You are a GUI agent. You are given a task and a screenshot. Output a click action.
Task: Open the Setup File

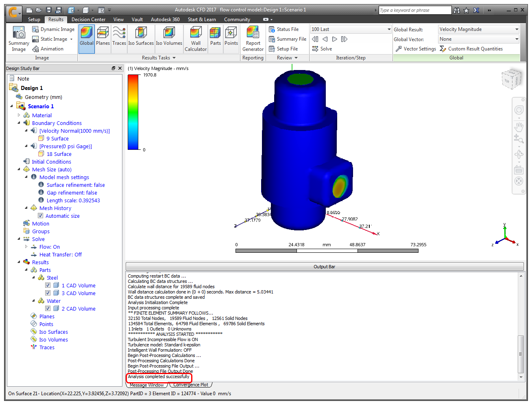(x=283, y=49)
